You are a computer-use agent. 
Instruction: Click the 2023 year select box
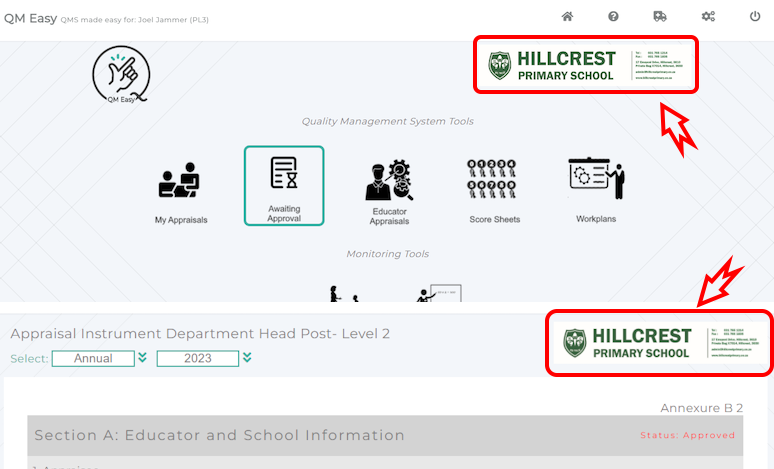click(x=197, y=358)
